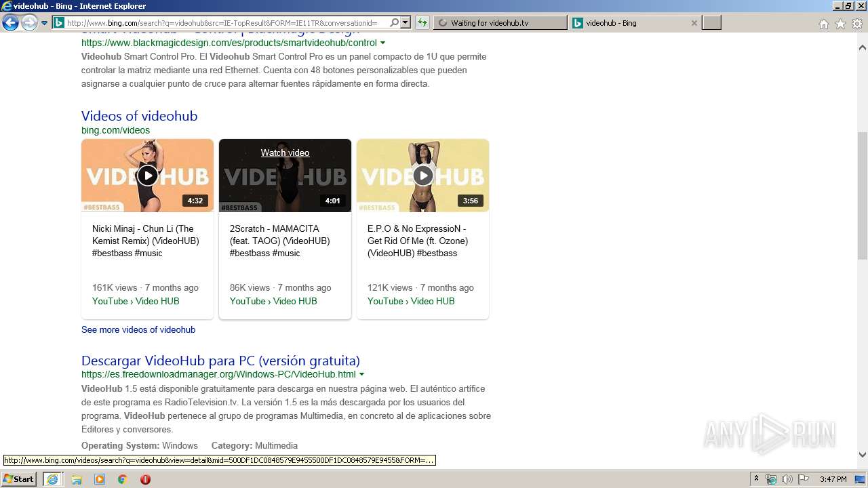Open the recent pages dropdown arrow
868x488 pixels.
coord(44,23)
